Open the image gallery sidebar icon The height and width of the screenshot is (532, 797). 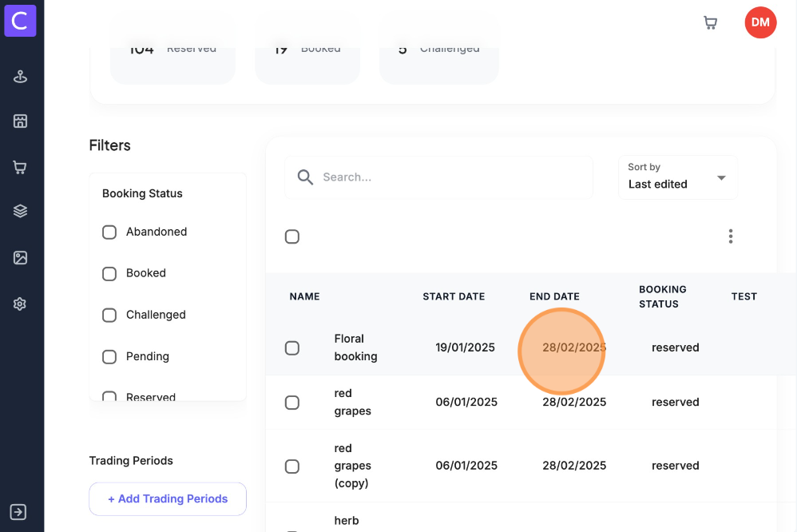[x=20, y=258]
